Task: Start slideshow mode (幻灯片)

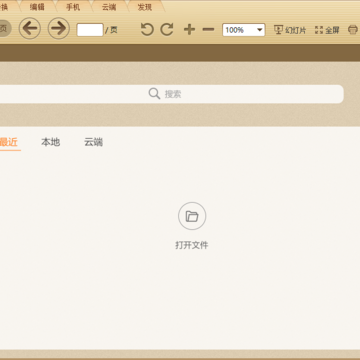Action: [290, 30]
